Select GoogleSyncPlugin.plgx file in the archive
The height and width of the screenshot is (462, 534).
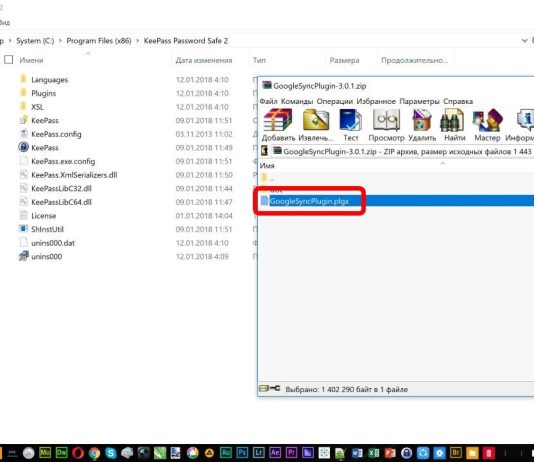tap(309, 201)
